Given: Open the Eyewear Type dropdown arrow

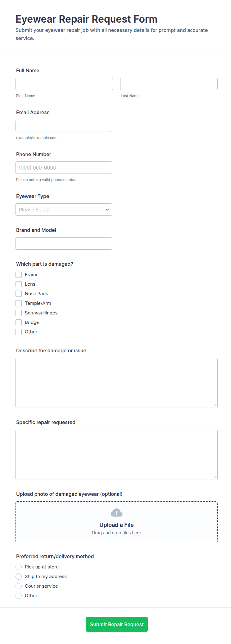Looking at the screenshot, I should click(x=107, y=209).
